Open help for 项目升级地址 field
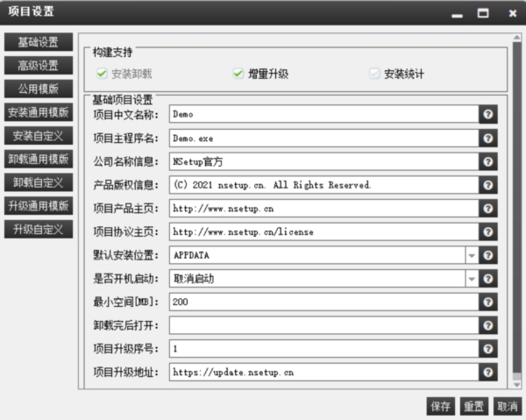526x420 pixels. click(488, 373)
